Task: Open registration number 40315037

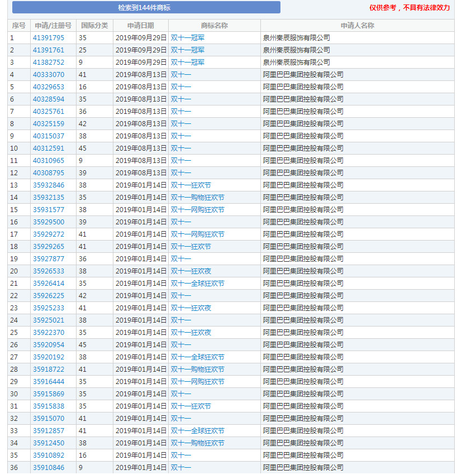Action: pos(48,136)
